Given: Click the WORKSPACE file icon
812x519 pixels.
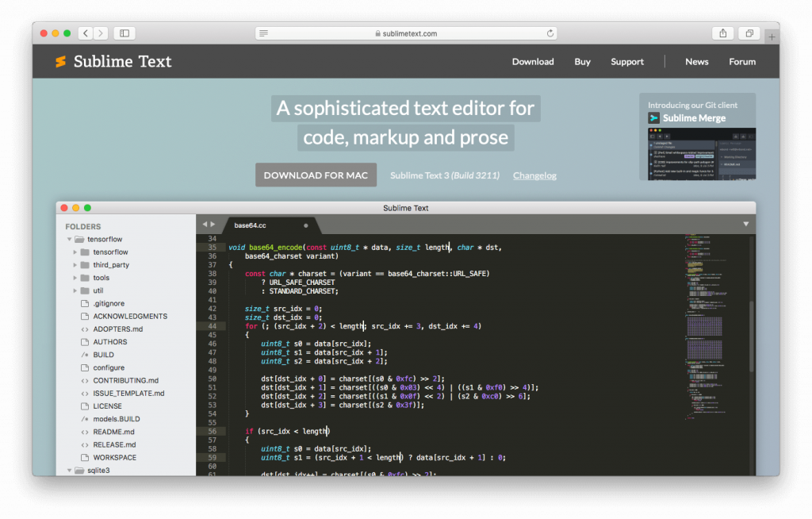Looking at the screenshot, I should point(85,457).
